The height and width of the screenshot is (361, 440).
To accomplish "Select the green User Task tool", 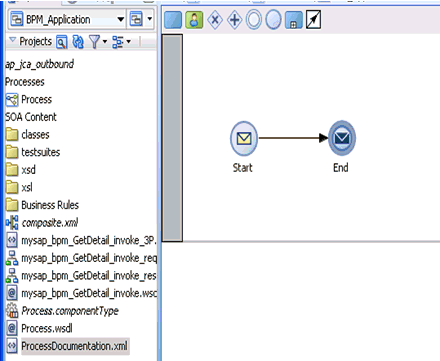I will coord(194,20).
